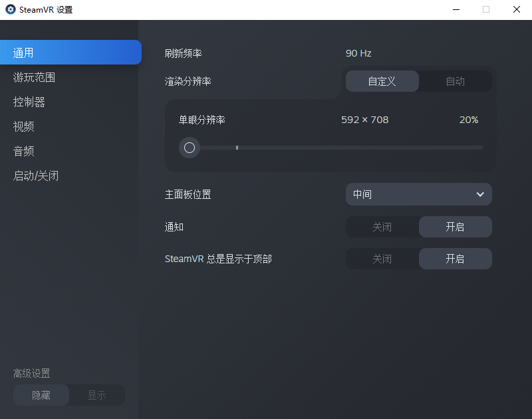
Task: Go to the 视频 settings tab
Action: coord(23,126)
